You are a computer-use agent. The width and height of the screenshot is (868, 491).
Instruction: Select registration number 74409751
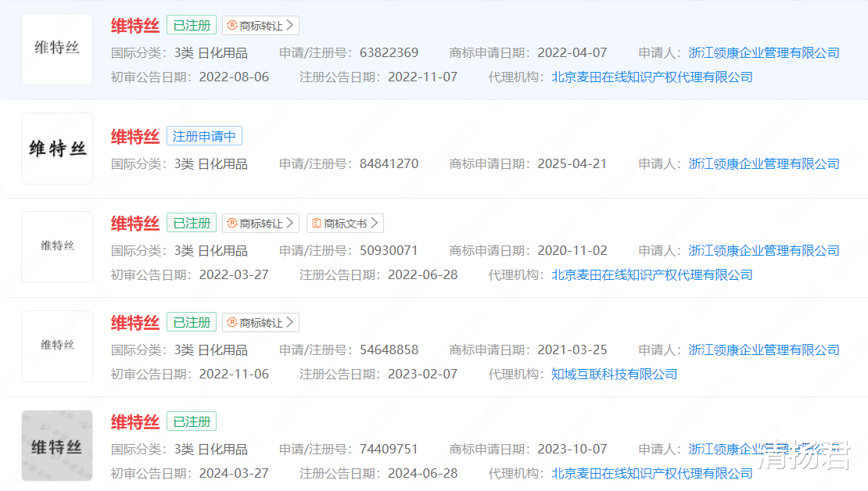pyautogui.click(x=389, y=449)
